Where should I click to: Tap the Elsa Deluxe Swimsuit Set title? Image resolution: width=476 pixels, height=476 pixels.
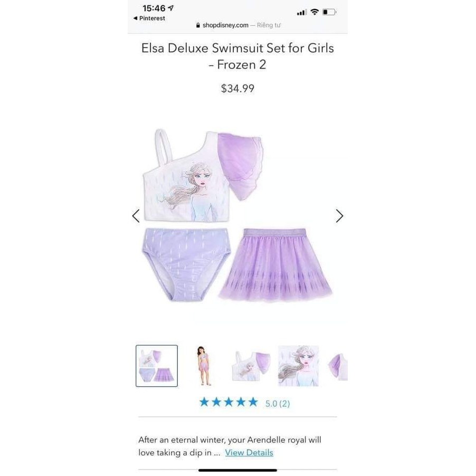click(237, 56)
